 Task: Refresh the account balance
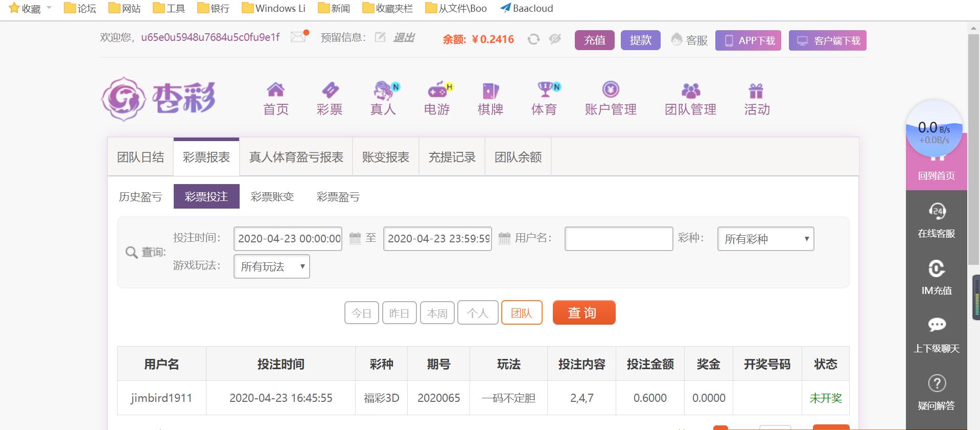(533, 39)
